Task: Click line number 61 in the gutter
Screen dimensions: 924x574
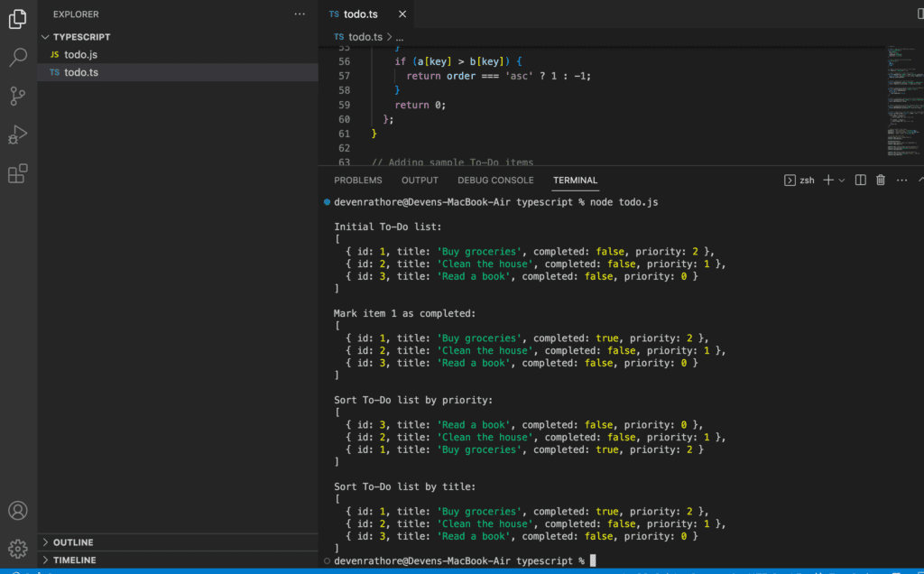Action: pos(344,134)
